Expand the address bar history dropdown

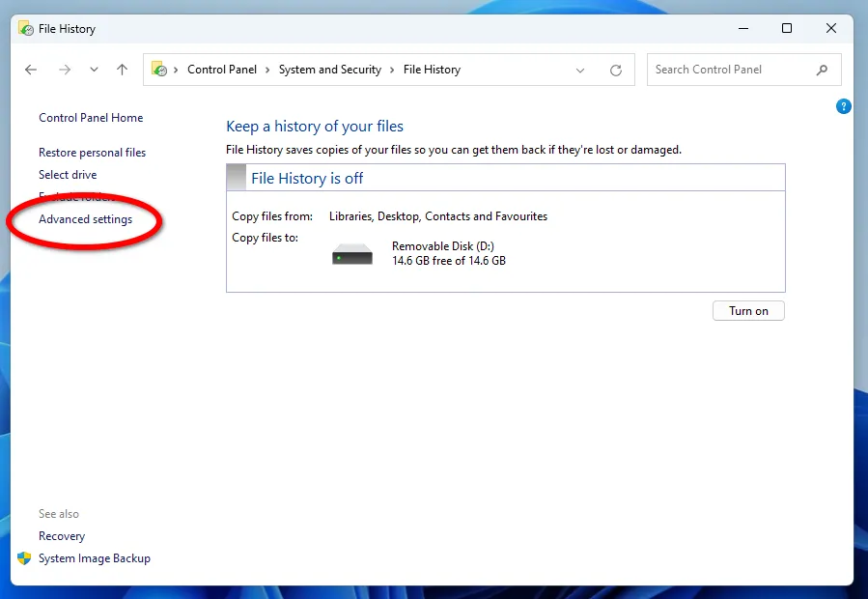pyautogui.click(x=580, y=70)
